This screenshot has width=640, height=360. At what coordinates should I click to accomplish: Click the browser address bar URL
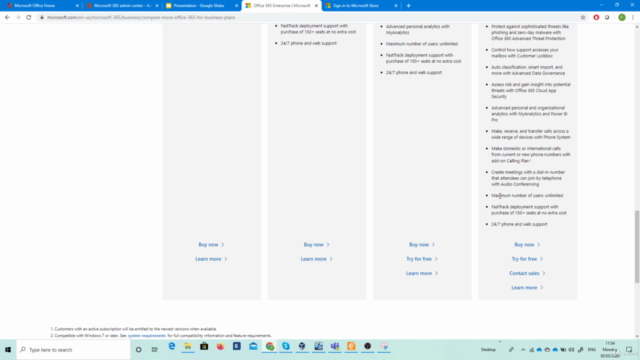coord(141,18)
